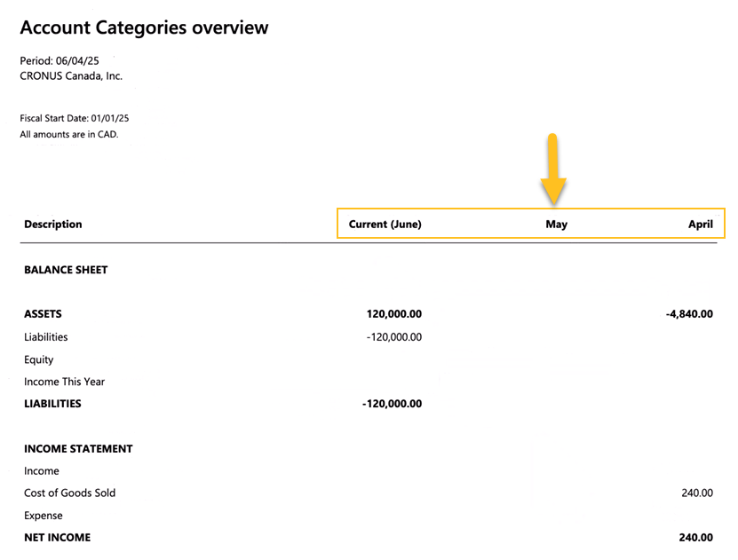Select the April column header
The image size is (738, 560).
click(701, 224)
